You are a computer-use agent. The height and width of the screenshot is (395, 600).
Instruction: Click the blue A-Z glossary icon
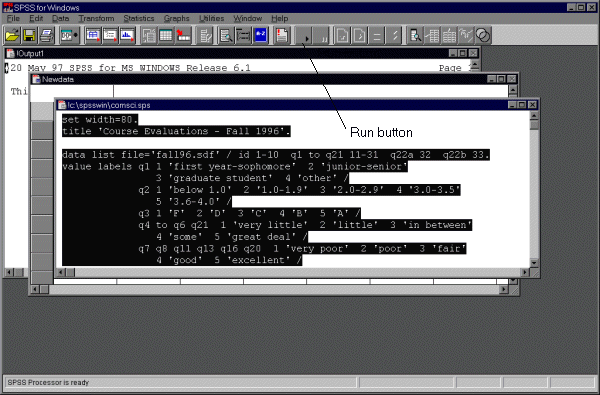coord(261,36)
